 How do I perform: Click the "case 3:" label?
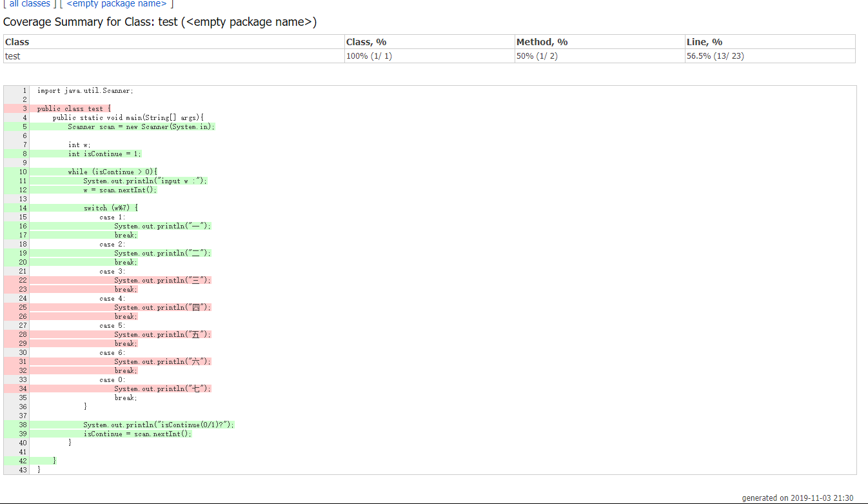(112, 271)
